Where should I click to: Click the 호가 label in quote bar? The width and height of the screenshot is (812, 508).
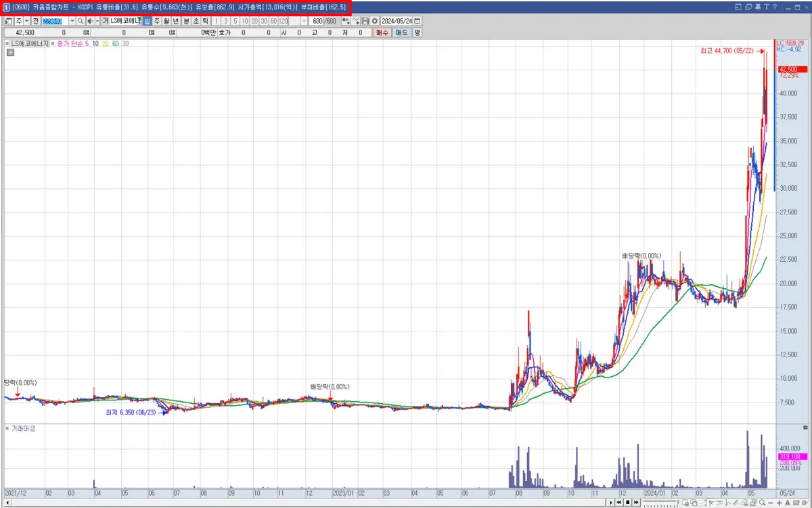point(225,32)
